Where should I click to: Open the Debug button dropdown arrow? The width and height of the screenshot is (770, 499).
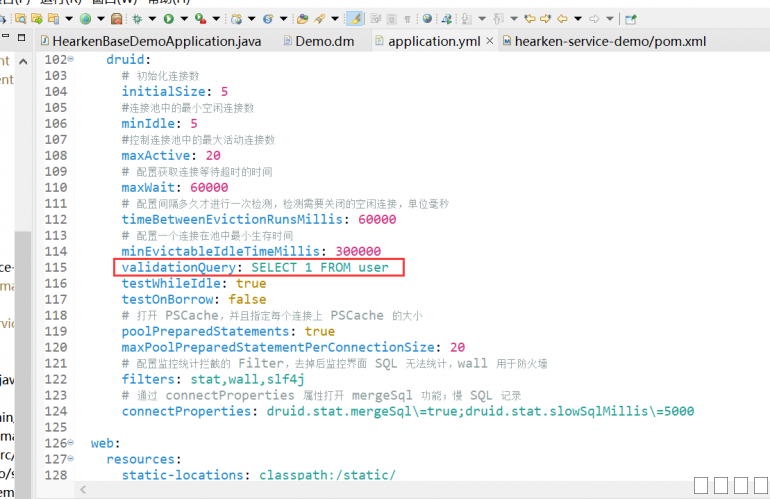(151, 18)
